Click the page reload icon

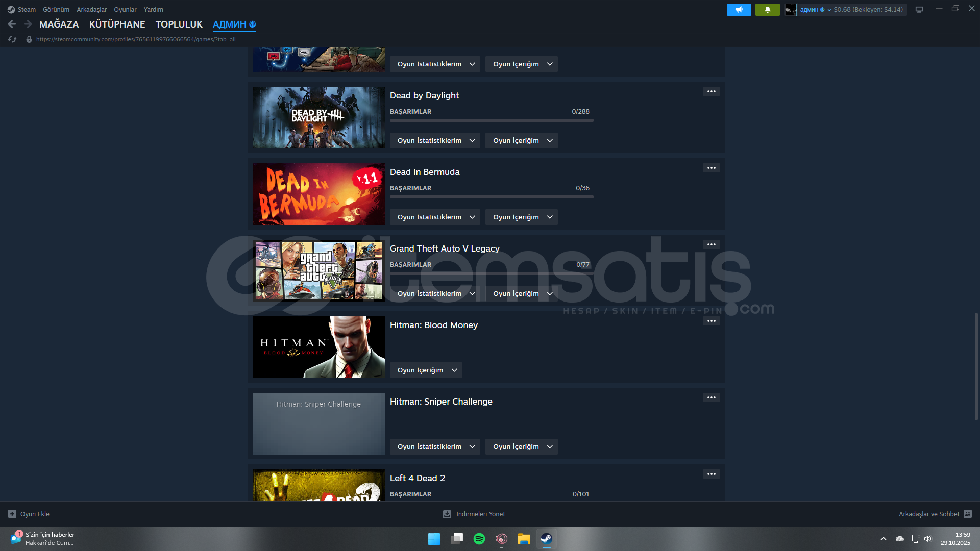coord(12,39)
